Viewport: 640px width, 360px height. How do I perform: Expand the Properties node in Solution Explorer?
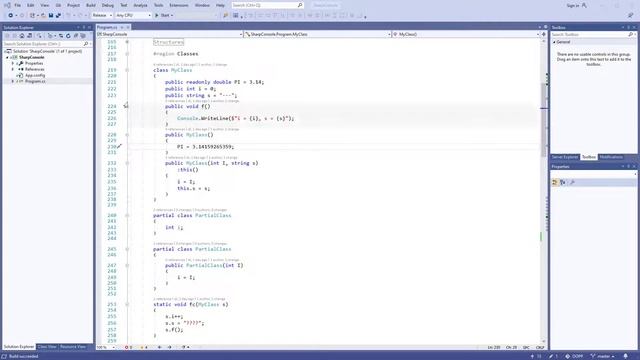tap(13, 63)
